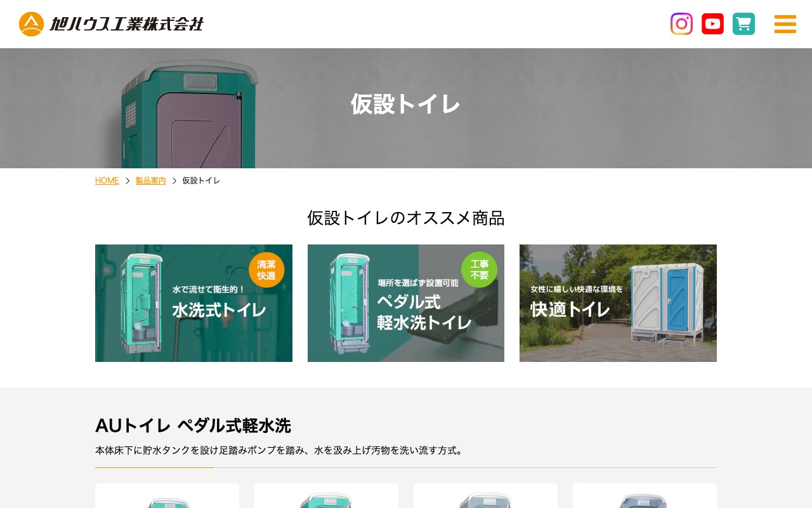The width and height of the screenshot is (812, 508).
Task: Open the HOME breadcrumb link
Action: pyautogui.click(x=107, y=180)
